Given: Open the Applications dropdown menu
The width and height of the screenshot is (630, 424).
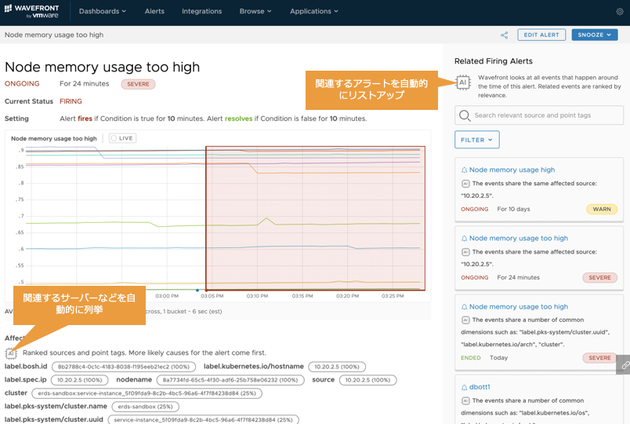Looking at the screenshot, I should 314,11.
